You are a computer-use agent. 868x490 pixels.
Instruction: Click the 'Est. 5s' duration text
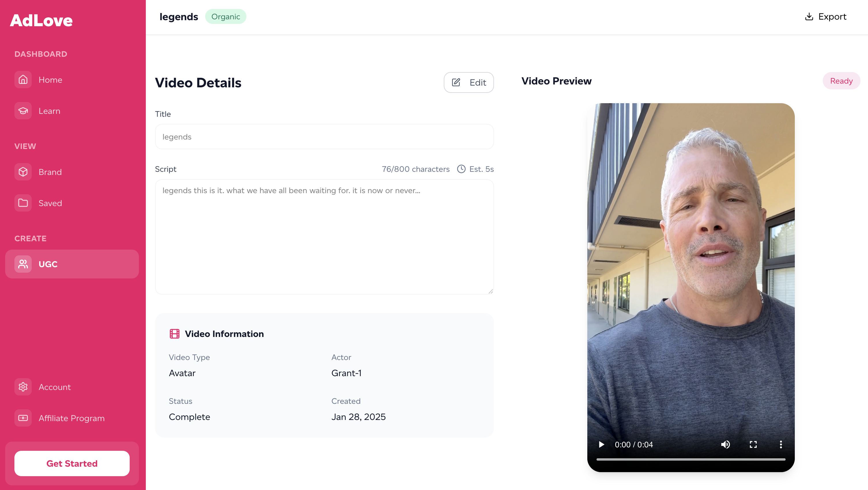click(482, 169)
